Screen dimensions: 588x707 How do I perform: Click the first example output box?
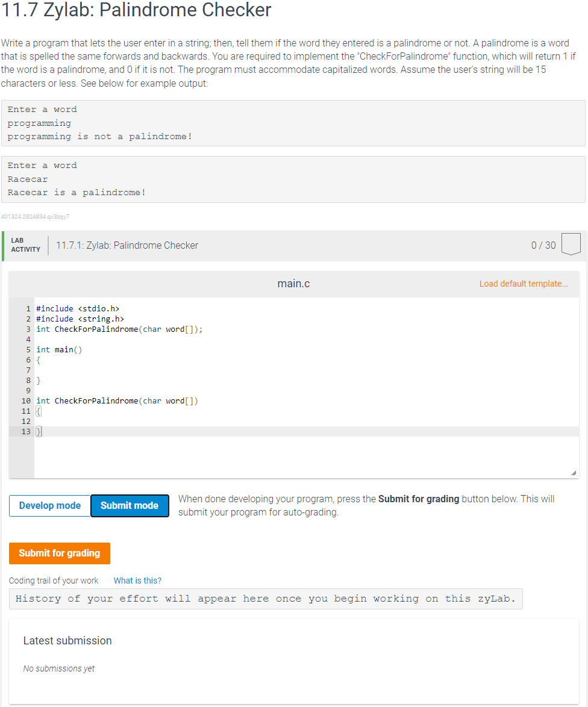(293, 122)
